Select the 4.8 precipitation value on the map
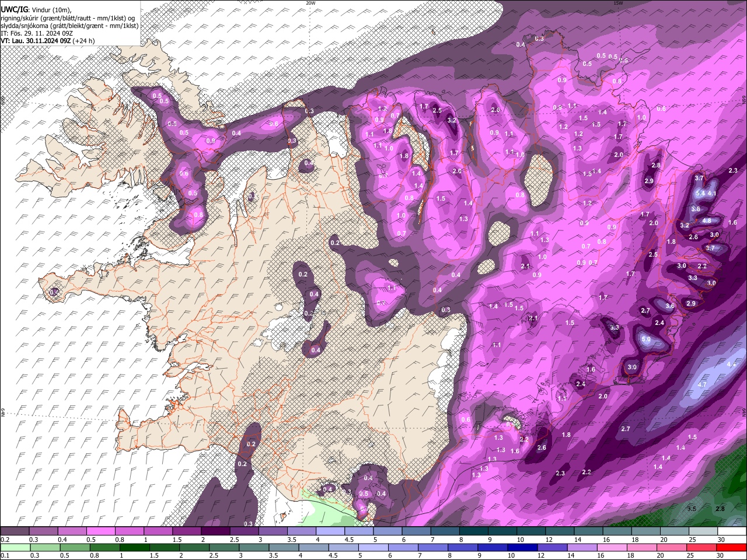Image resolution: width=747 pixels, height=560 pixels. point(706,221)
